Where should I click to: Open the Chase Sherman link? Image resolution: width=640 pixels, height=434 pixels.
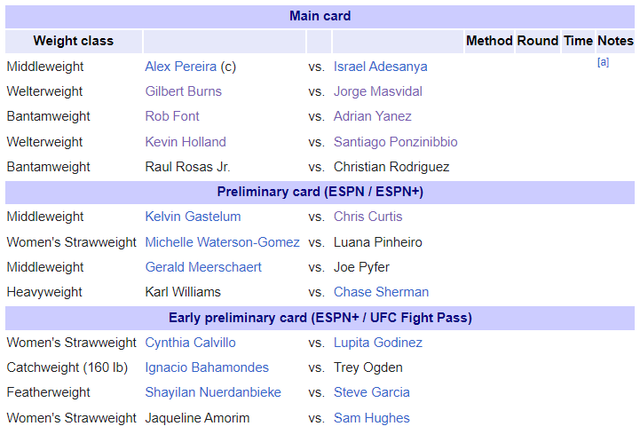click(381, 292)
